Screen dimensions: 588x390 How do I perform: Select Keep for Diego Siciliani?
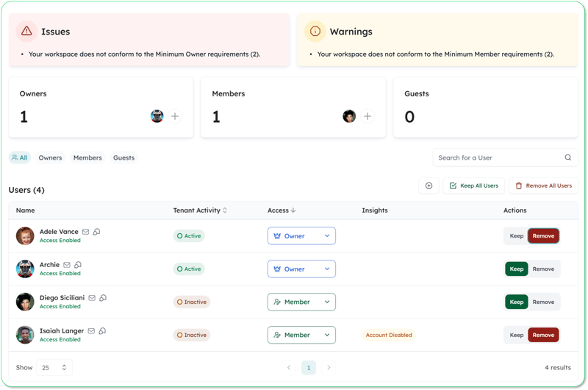pyautogui.click(x=517, y=302)
